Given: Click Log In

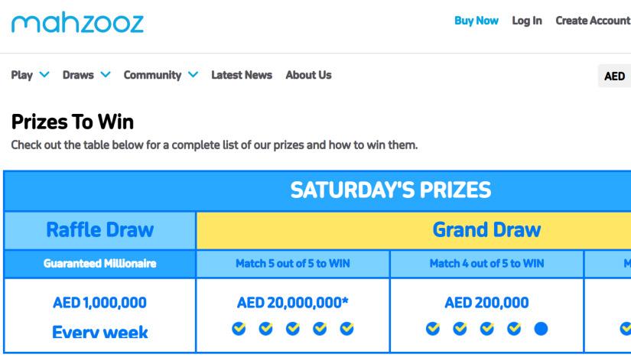Looking at the screenshot, I should pyautogui.click(x=527, y=21).
